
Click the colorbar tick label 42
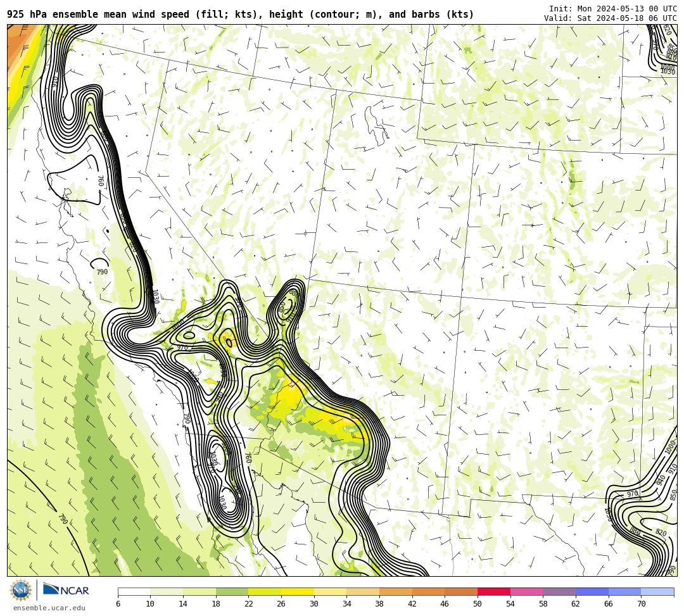pyautogui.click(x=412, y=604)
